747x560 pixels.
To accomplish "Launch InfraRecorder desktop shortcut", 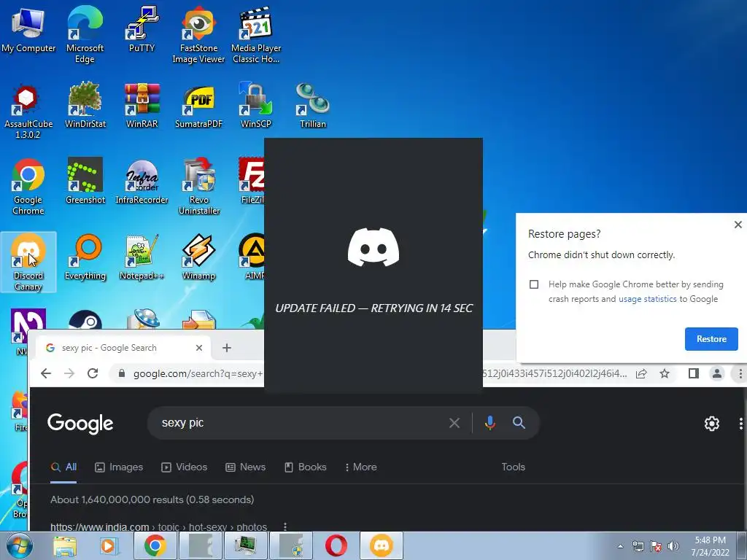I will pyautogui.click(x=142, y=181).
